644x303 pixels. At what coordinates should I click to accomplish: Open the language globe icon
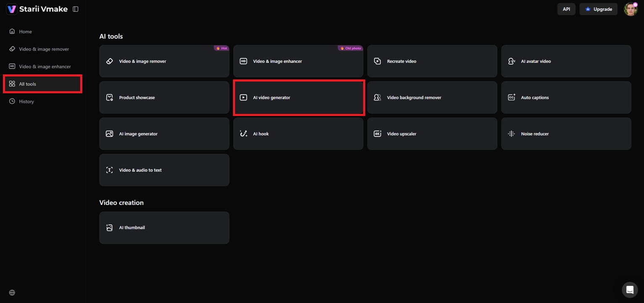click(12, 292)
